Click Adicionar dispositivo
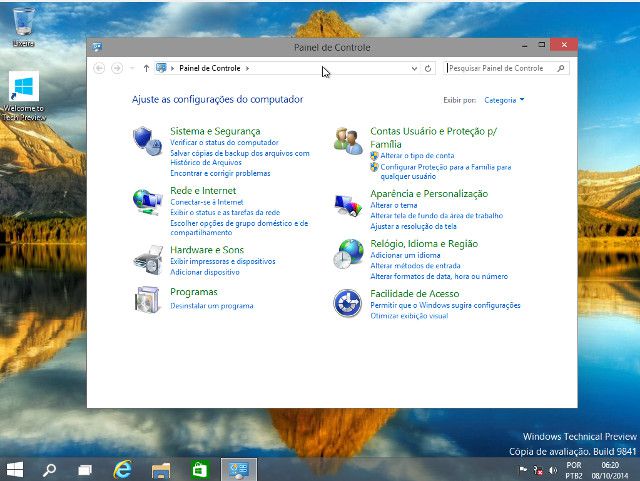Screen dimensions: 640x481 [x=204, y=272]
